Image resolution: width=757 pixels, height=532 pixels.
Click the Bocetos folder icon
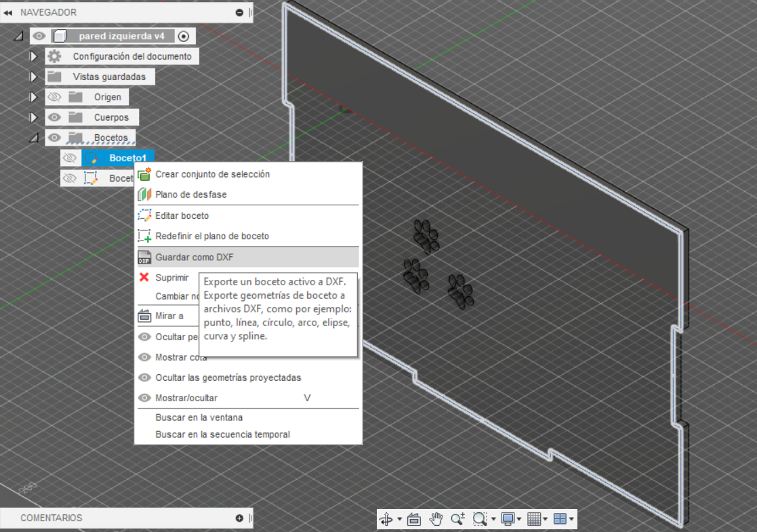(x=75, y=138)
